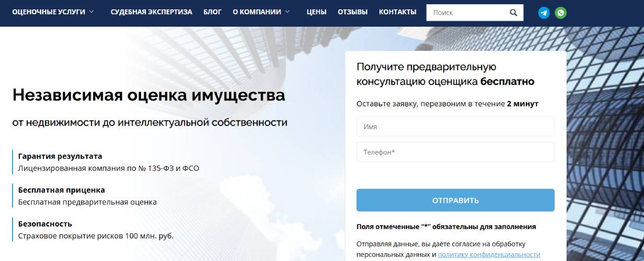This screenshot has height=261, width=644.
Task: Click subtitle от недвижимости до интеллектуальной собственности
Action: pyautogui.click(x=150, y=123)
